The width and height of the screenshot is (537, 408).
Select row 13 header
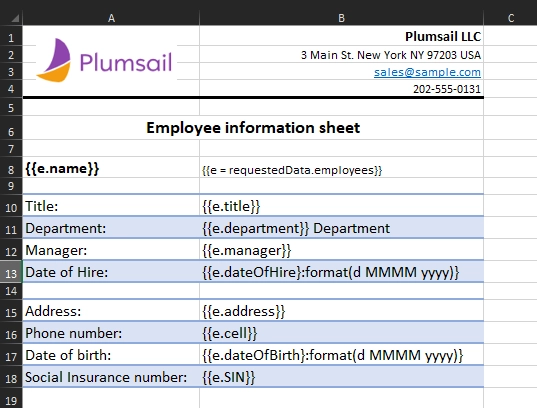[11, 273]
